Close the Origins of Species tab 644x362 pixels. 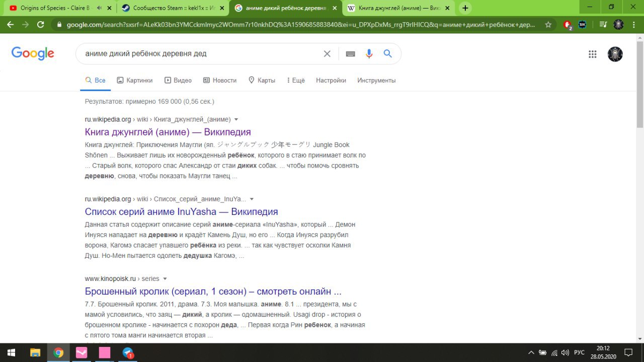(109, 8)
